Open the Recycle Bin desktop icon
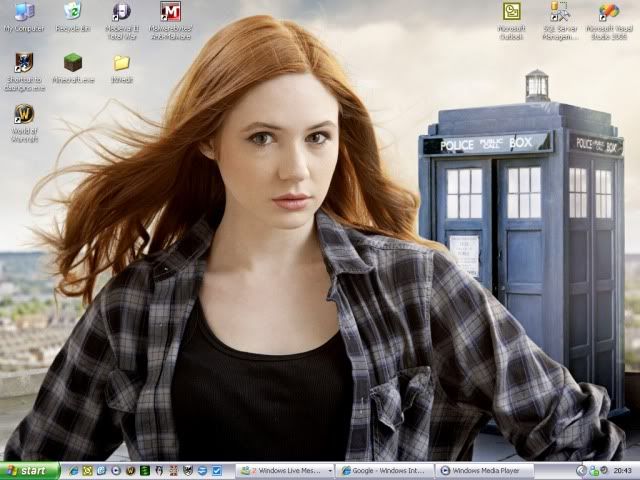 pyautogui.click(x=73, y=17)
